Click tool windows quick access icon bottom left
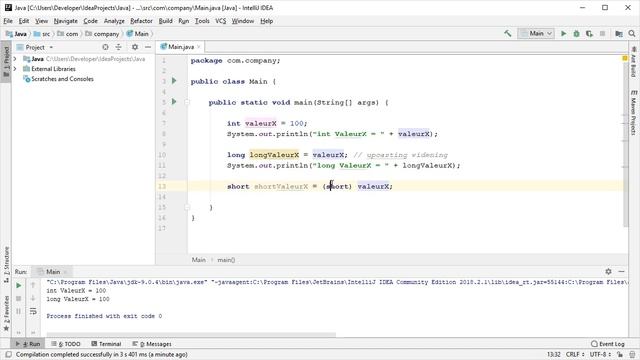Screen dimensions: 640x360 coord(8,354)
